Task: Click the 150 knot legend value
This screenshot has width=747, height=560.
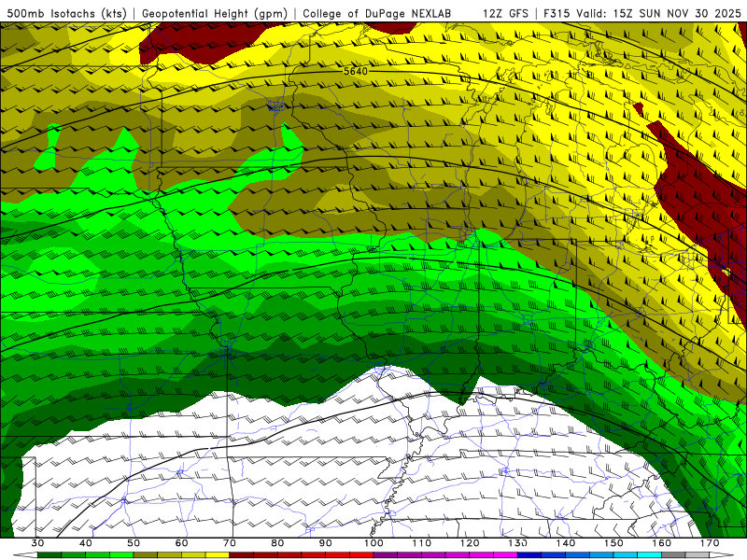Action: pos(613,543)
